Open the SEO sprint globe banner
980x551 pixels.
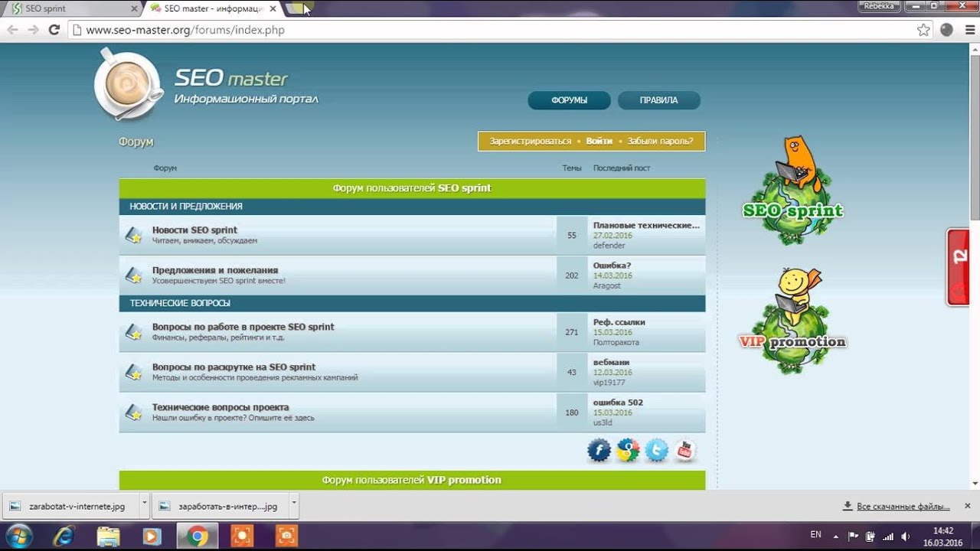794,191
